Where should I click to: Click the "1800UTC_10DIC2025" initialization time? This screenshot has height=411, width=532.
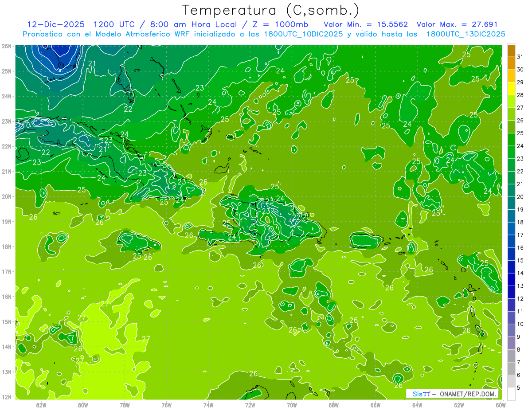(x=302, y=34)
